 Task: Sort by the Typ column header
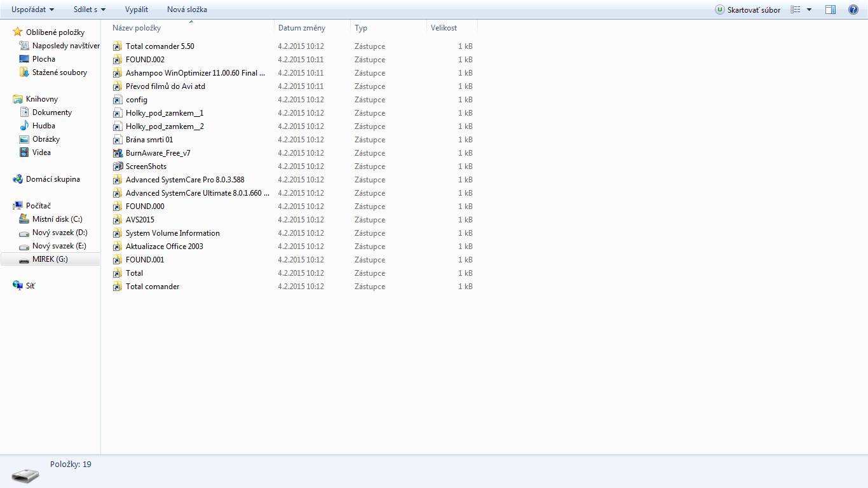click(388, 28)
